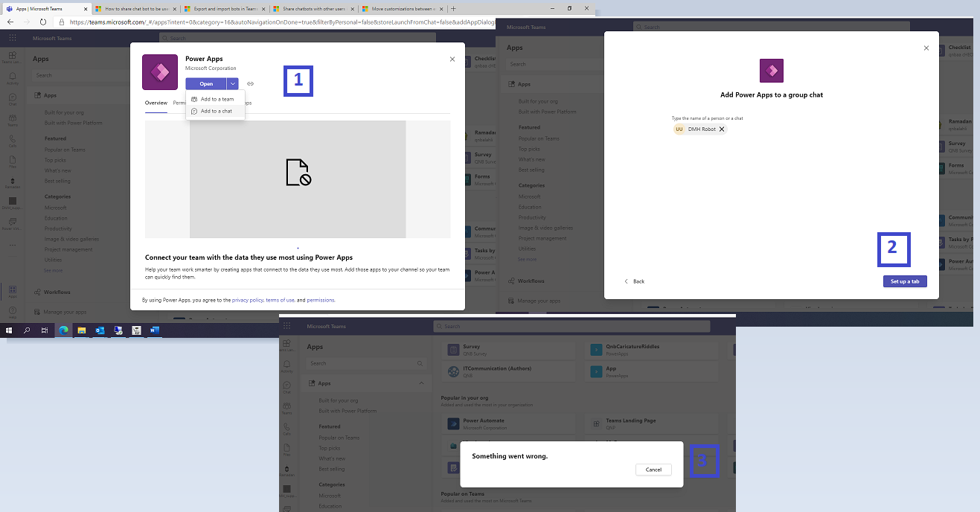Switch to How to share chat bot tab
The height and width of the screenshot is (512, 980).
(x=135, y=9)
